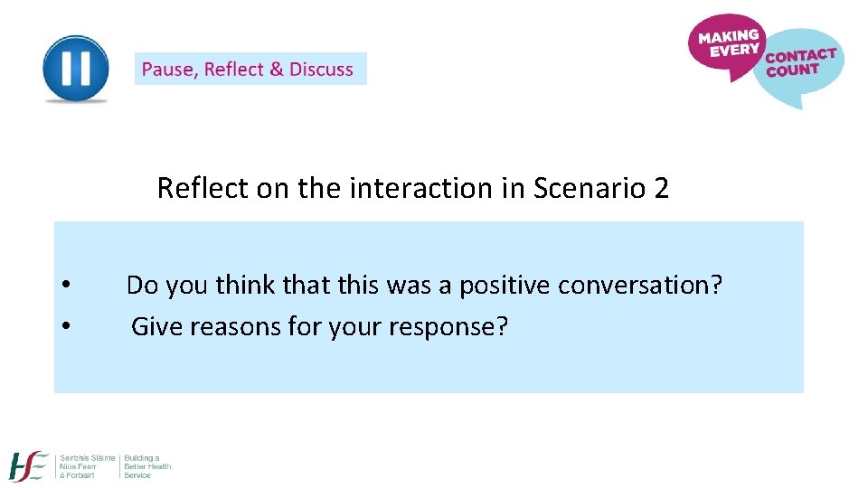
Task: Click Give reasons for your response text
Action: point(319,326)
